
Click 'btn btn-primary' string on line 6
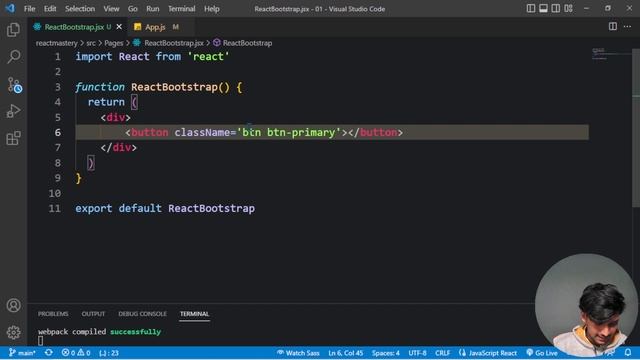pos(289,133)
